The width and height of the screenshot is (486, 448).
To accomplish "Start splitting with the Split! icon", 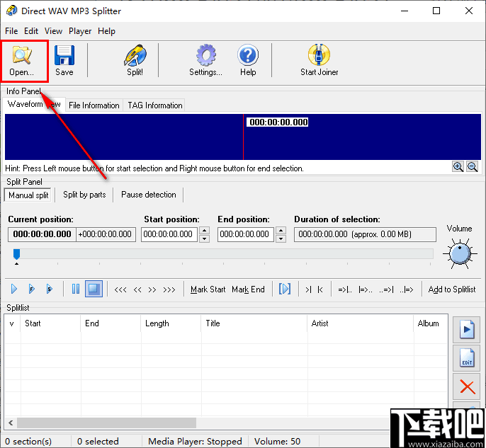I will [135, 61].
